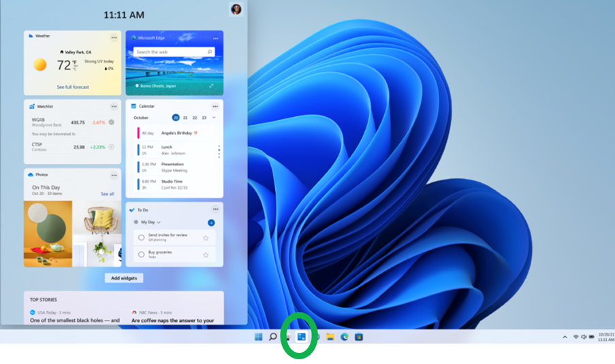Click the Weather widget title icon
This screenshot has width=615, height=364.
click(31, 35)
